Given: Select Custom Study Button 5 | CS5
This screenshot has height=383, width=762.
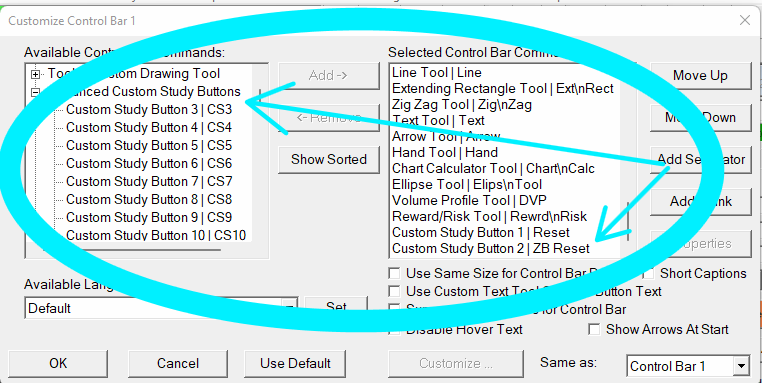Looking at the screenshot, I should [x=149, y=146].
